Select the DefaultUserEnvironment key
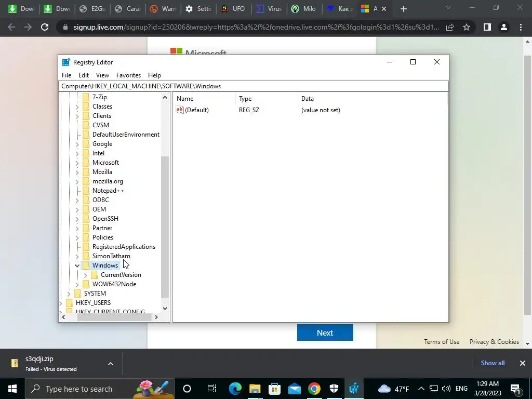Screen dimensions: 532x399 point(126,135)
